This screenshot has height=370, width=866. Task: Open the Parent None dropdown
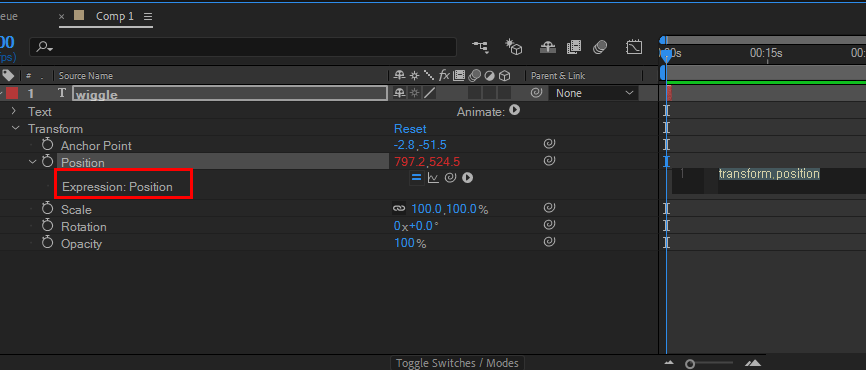click(594, 93)
